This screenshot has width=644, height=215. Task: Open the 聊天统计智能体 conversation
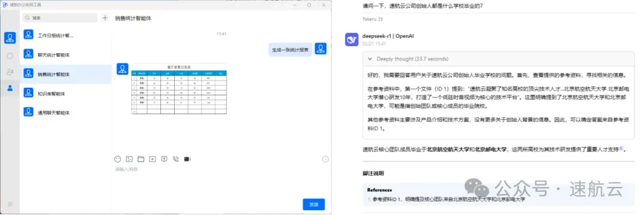coord(66,55)
